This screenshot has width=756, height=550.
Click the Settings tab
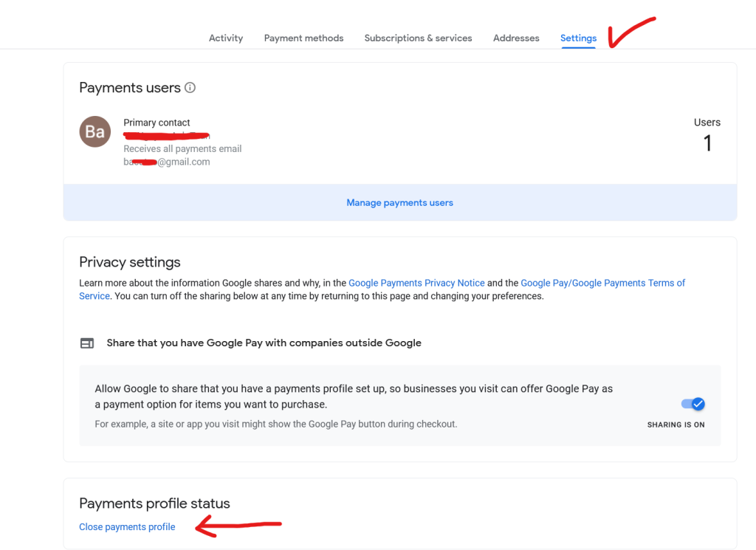click(578, 38)
